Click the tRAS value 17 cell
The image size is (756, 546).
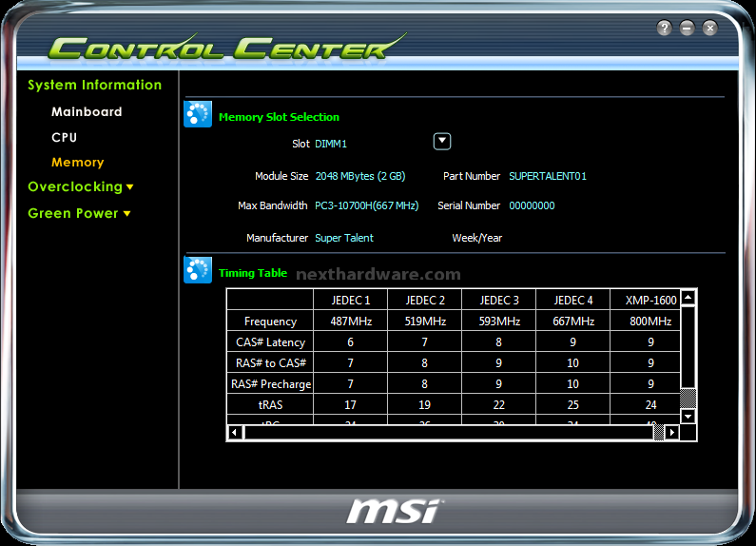tap(351, 404)
